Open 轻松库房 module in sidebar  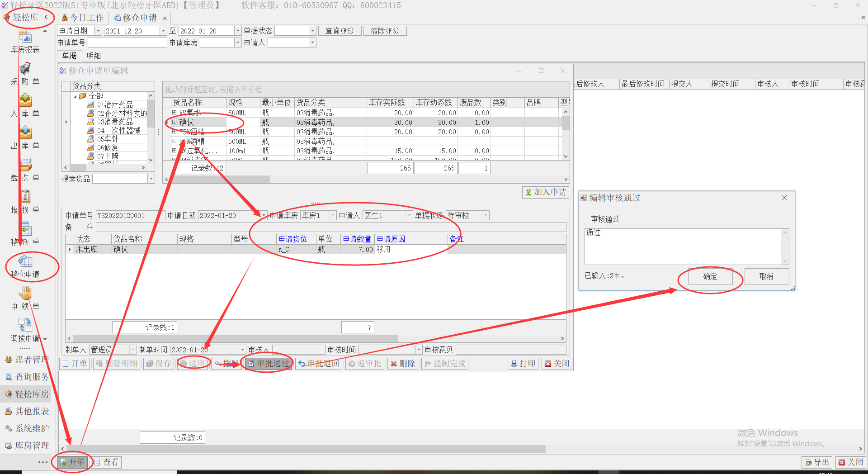pyautogui.click(x=27, y=394)
